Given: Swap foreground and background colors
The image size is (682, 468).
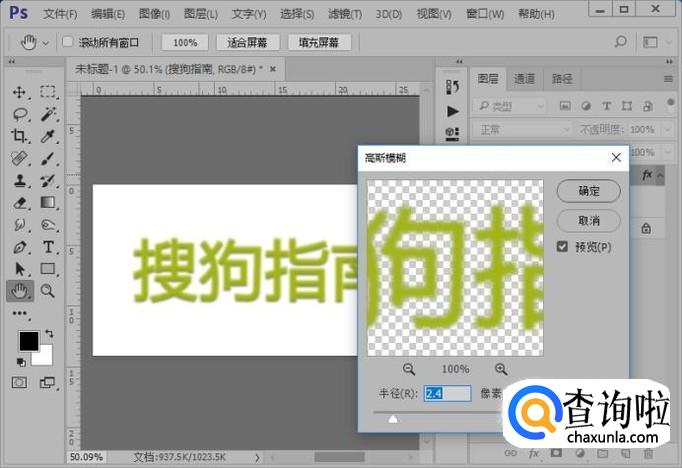Looking at the screenshot, I should [x=49, y=334].
